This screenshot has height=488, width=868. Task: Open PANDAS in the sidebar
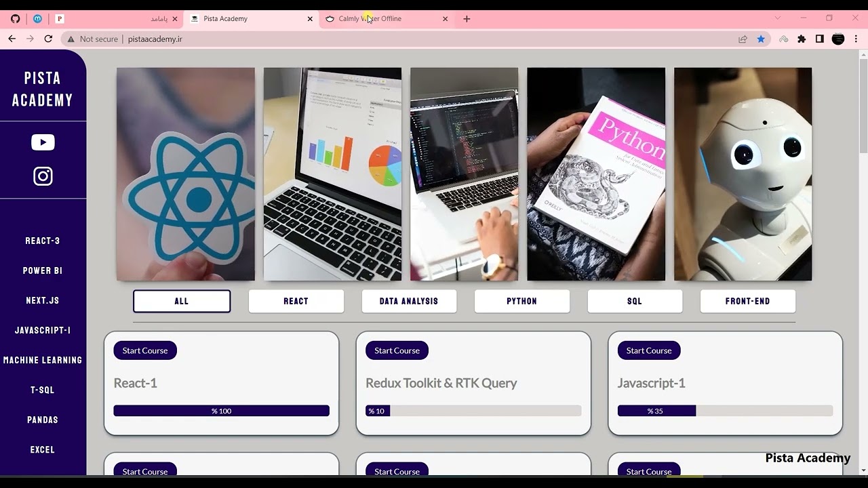click(x=43, y=420)
